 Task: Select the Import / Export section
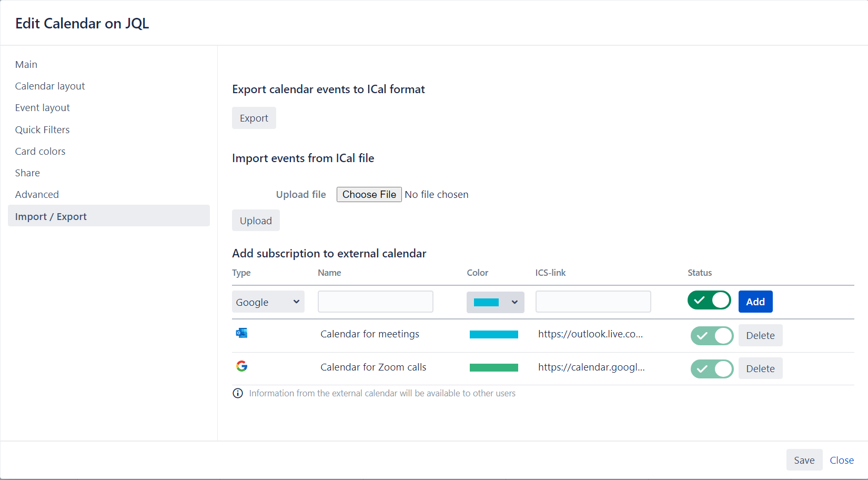point(51,216)
